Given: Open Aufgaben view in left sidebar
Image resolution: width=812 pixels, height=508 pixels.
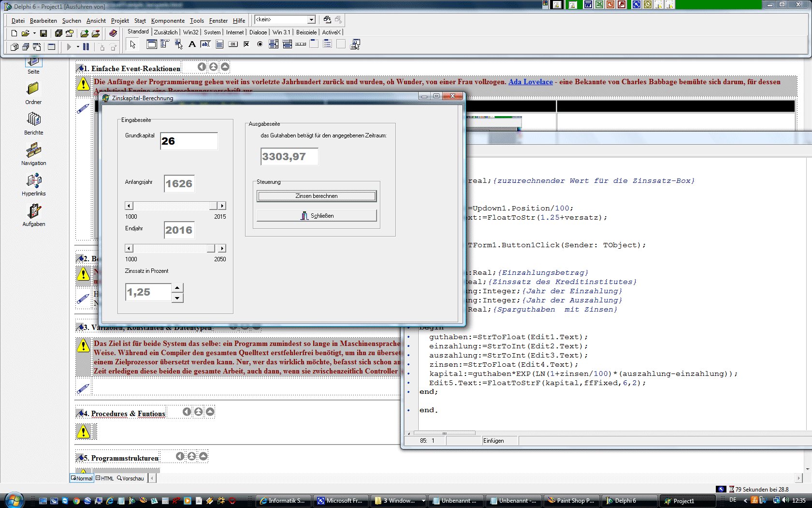Looking at the screenshot, I should [33, 215].
